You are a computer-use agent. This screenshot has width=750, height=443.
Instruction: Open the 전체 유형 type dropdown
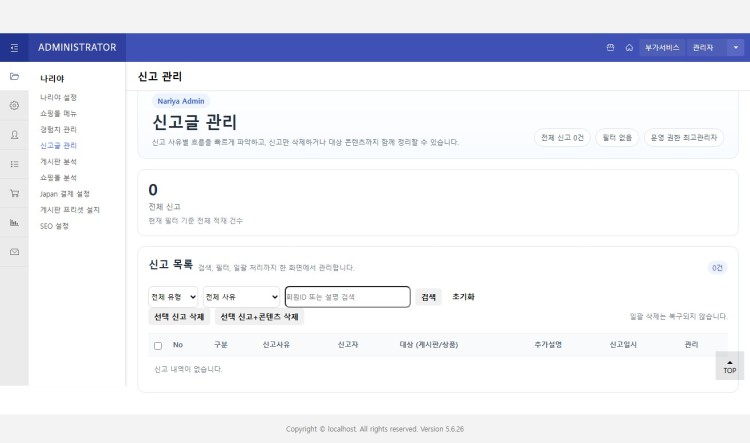click(173, 297)
